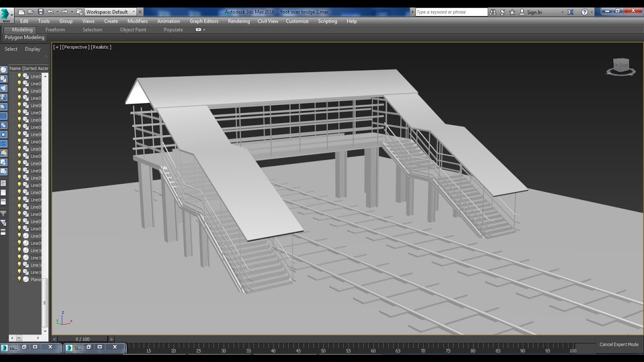Expand the Sign In dropdown arrow
Viewport: 644px width, 362px height.
tap(562, 12)
